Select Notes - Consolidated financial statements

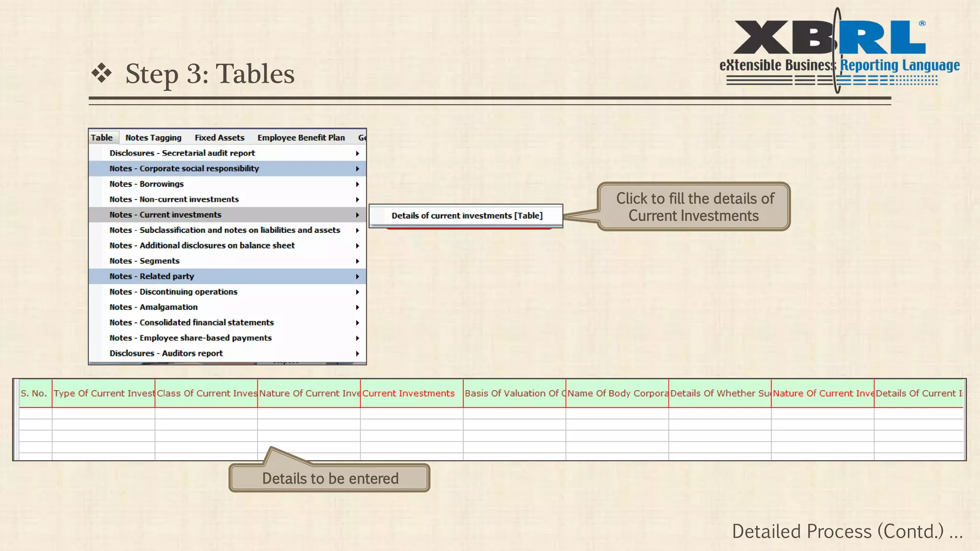(227, 322)
